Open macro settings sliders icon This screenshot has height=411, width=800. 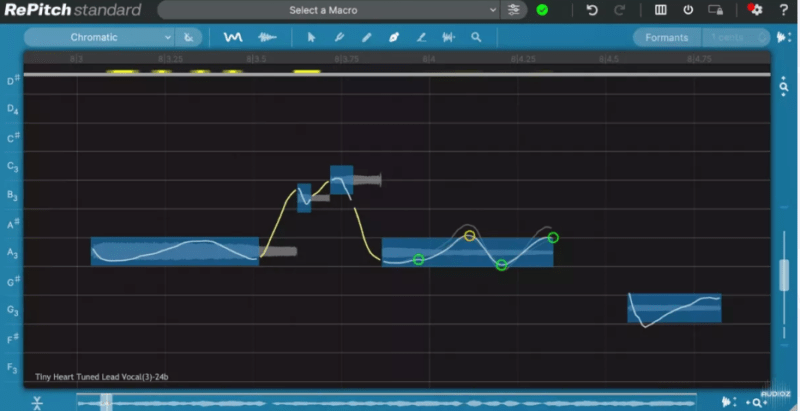click(x=514, y=10)
